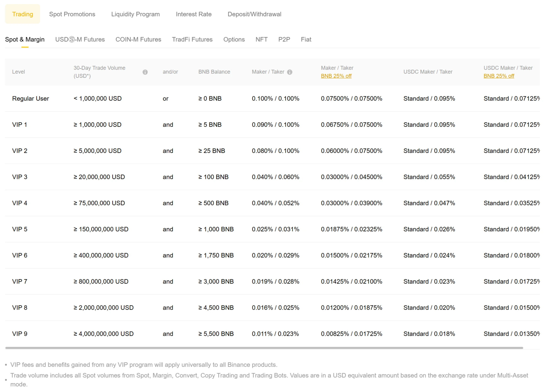Open the Liquidity Program tab
This screenshot has width=547, height=392.
click(x=135, y=14)
